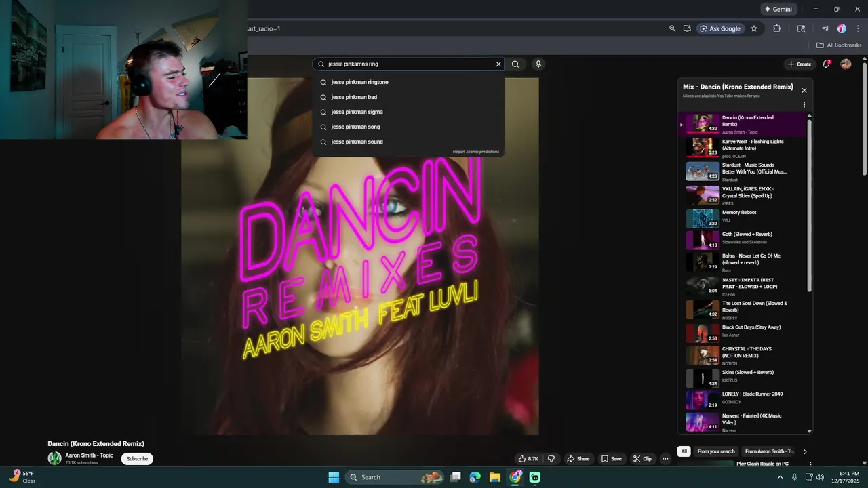Click the install app icon in address bar
This screenshot has height=488, width=868.
tap(687, 28)
